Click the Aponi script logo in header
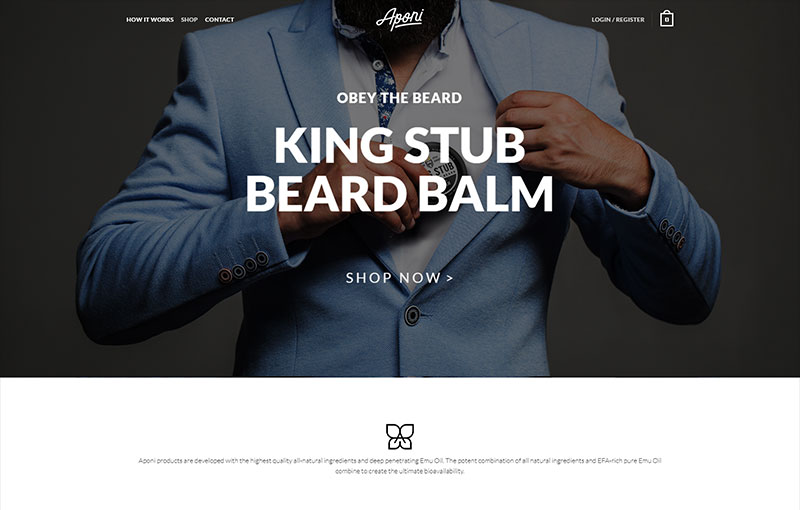This screenshot has height=510, width=800. 399,19
